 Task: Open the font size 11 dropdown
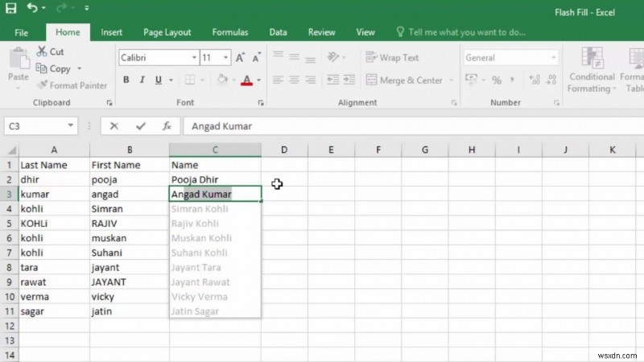225,58
